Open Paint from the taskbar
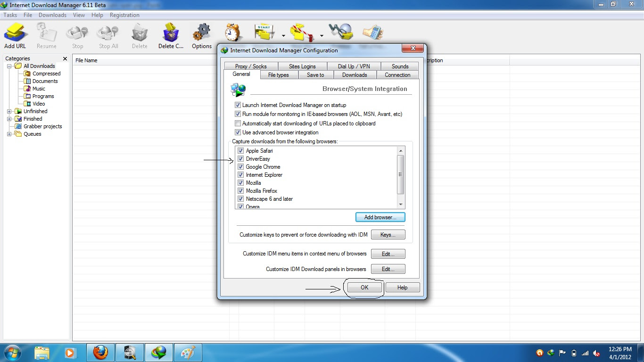The image size is (644, 362). coord(188,353)
